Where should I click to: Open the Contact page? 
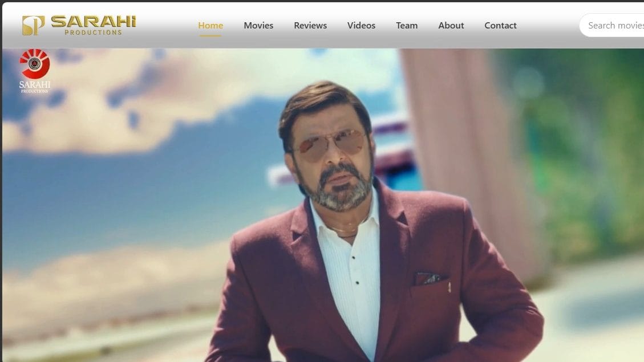(500, 25)
